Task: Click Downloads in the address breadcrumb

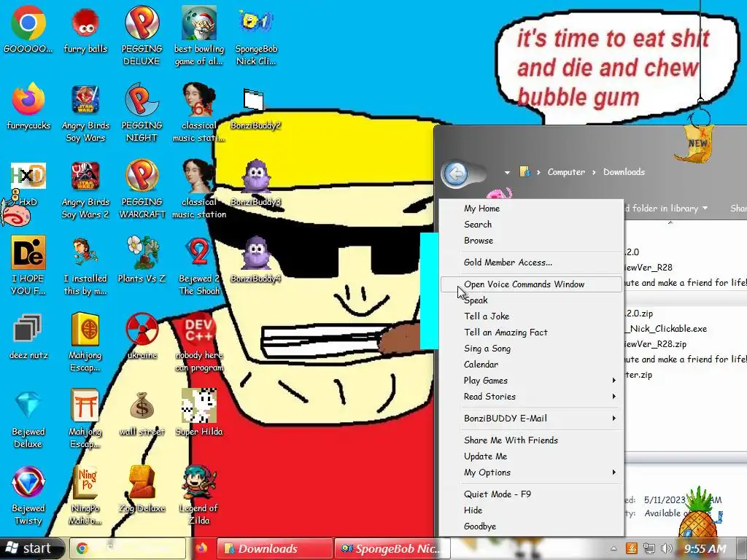Action: pyautogui.click(x=624, y=172)
